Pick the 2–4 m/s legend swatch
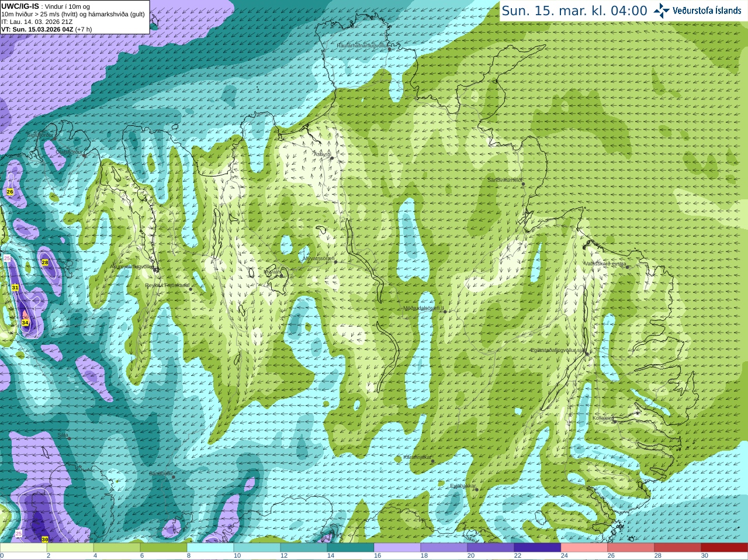The height and width of the screenshot is (560, 748). 70,548
